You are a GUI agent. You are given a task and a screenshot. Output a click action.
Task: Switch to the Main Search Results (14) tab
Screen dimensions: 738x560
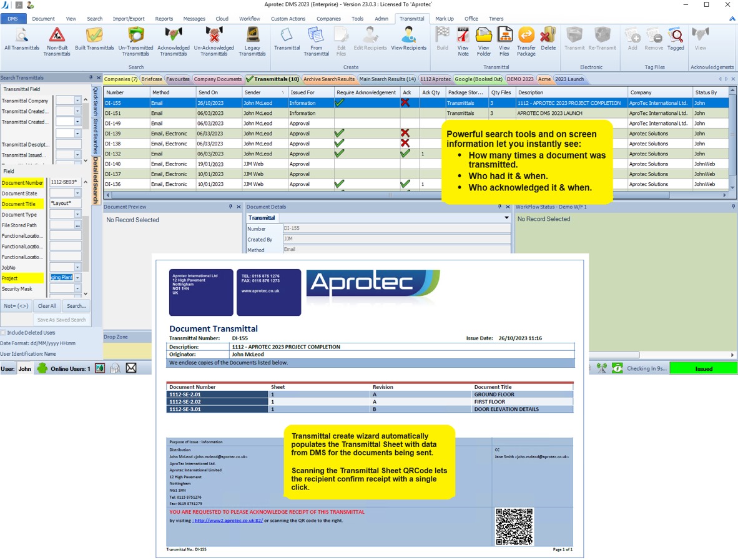(387, 79)
